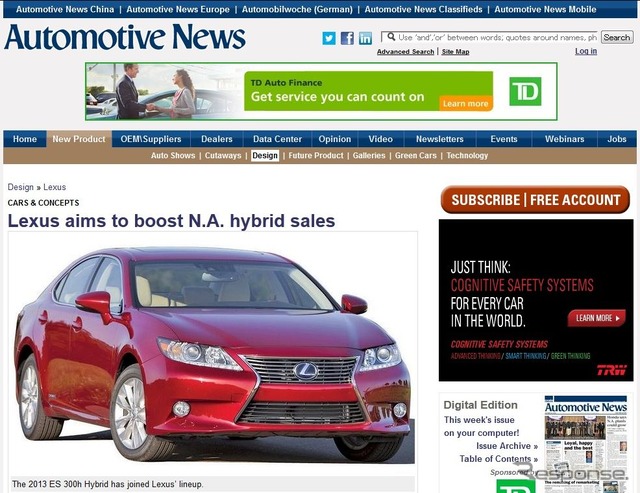The image size is (640, 493).
Task: Open the Dealers menu tab
Action: tap(217, 139)
